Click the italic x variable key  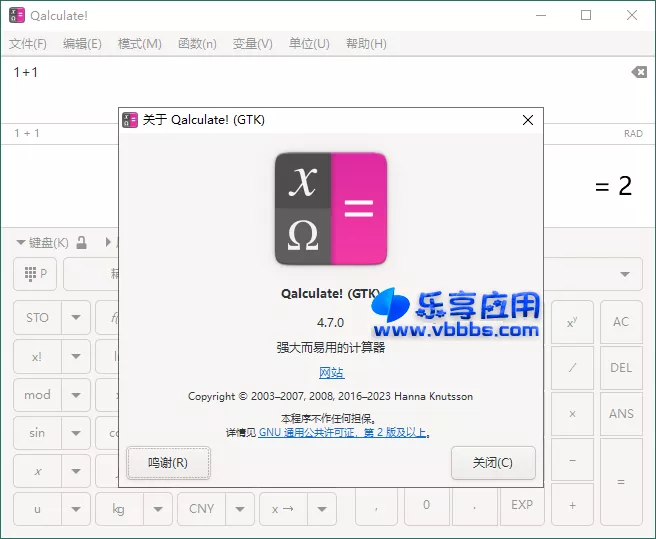click(x=37, y=471)
